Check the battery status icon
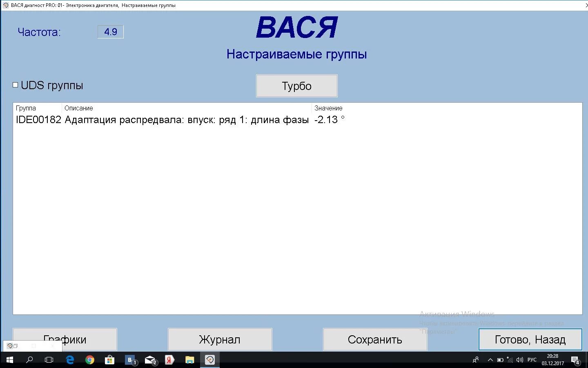 500,360
